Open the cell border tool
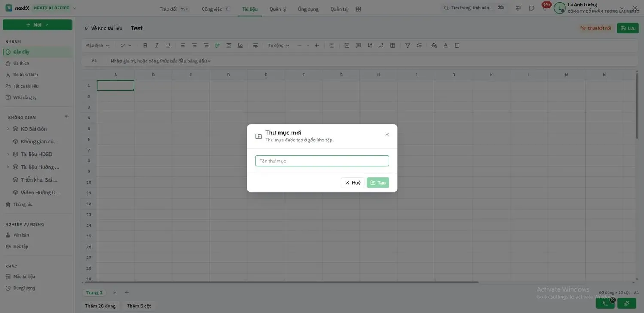This screenshot has height=313, width=644. pos(457,46)
